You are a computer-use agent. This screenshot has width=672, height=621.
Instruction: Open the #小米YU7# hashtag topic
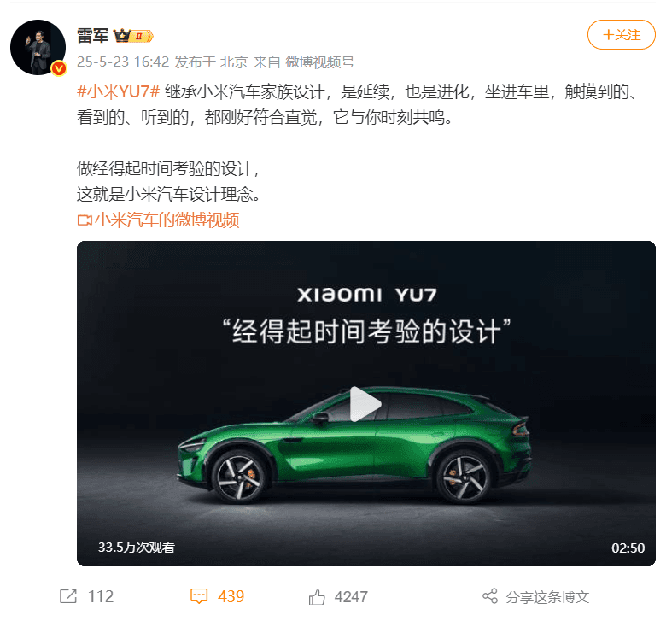point(119,91)
